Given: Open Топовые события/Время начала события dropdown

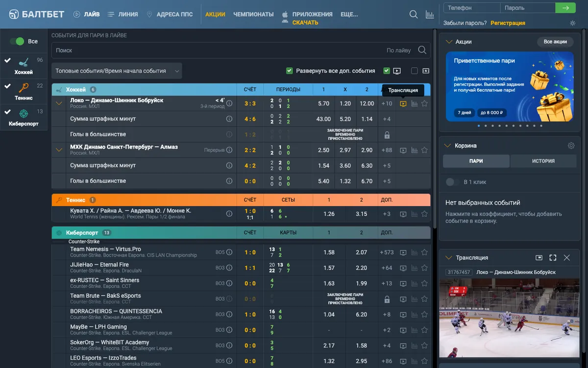Looking at the screenshot, I should pos(117,71).
